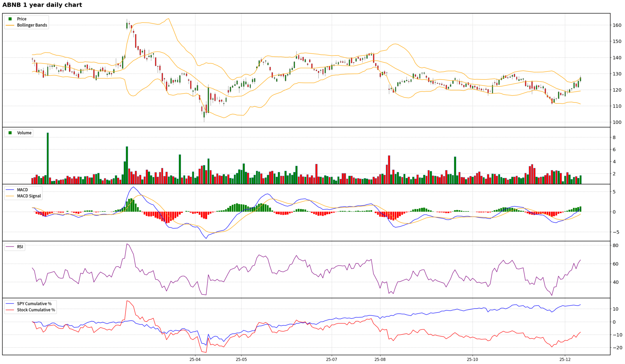Click the blue SPY Cumulative % legend line

[x=10, y=303]
